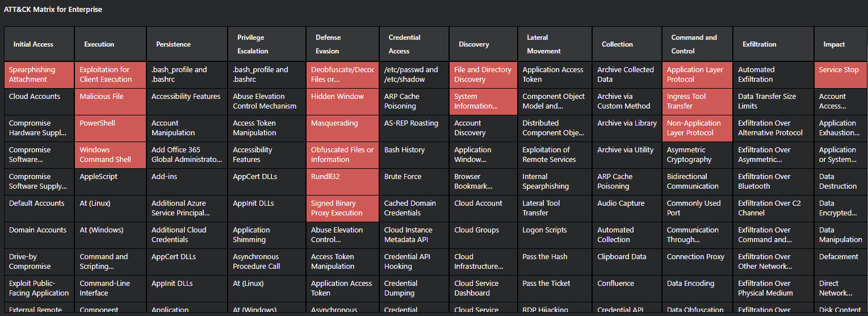Click Cloud Instance Metadata API cell

(414, 235)
